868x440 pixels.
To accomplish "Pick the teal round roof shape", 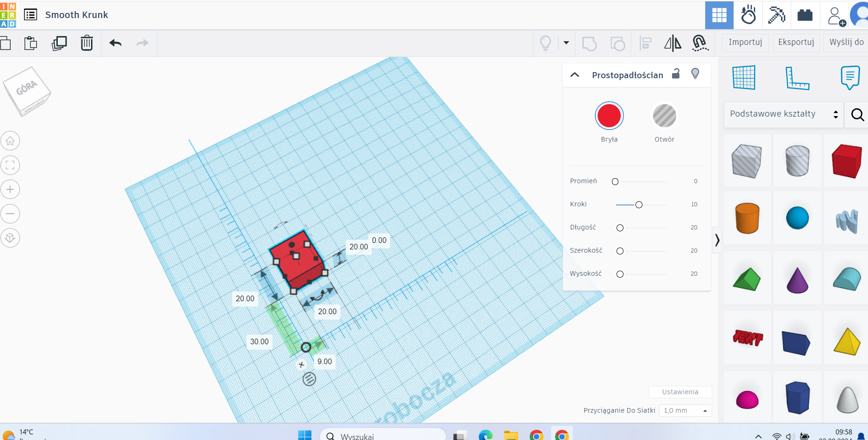I will tap(847, 279).
